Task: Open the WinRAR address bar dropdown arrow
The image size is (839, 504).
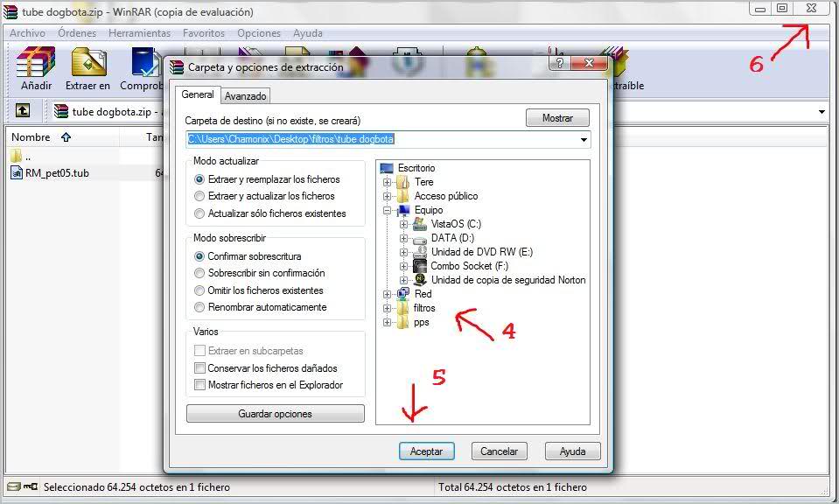Action: (822, 112)
